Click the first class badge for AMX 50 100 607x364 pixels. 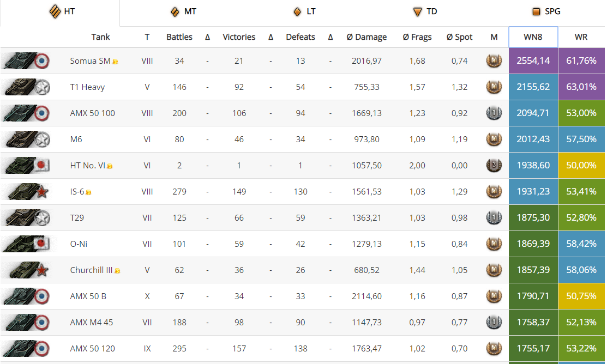(x=494, y=113)
